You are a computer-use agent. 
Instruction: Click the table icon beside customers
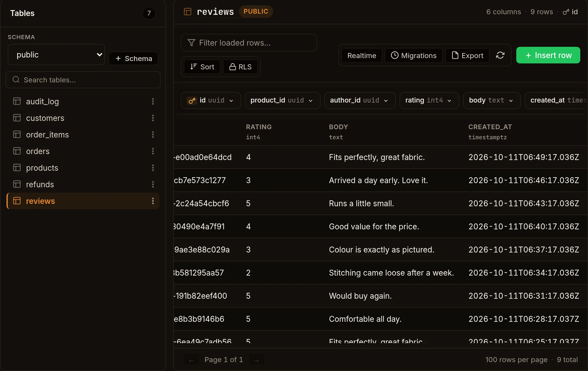(17, 118)
